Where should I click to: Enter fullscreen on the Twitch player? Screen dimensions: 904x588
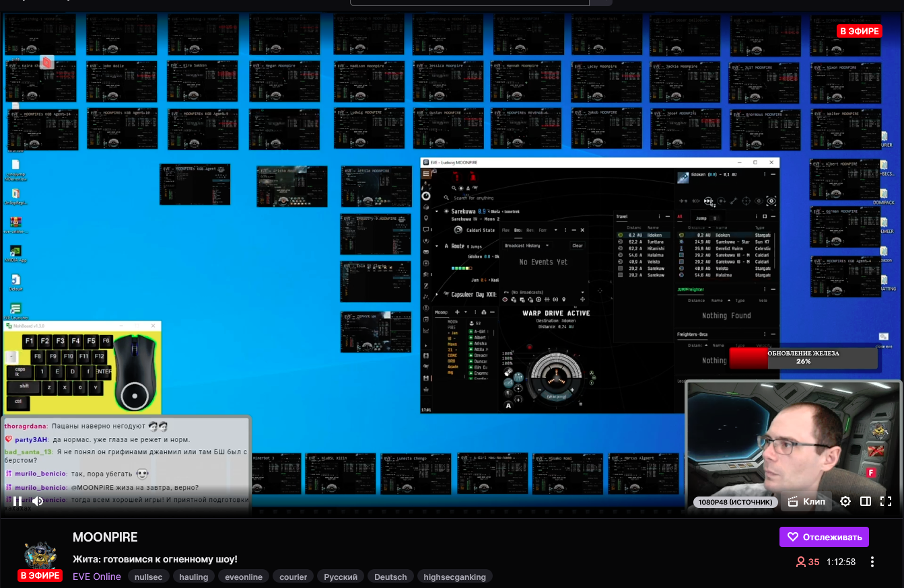pos(886,501)
